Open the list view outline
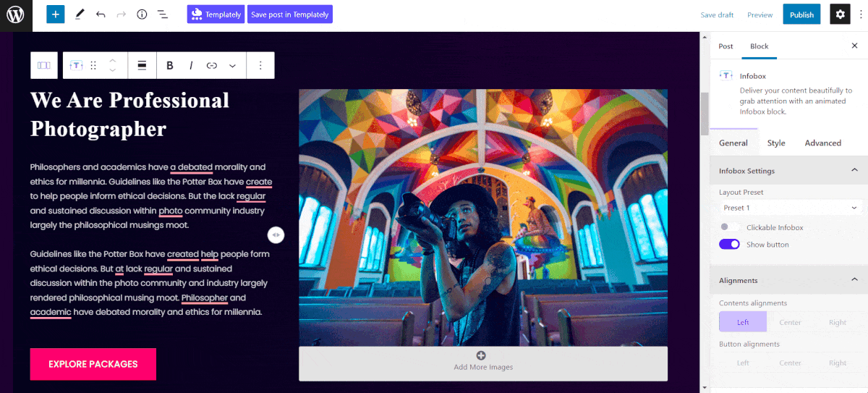 tap(163, 14)
